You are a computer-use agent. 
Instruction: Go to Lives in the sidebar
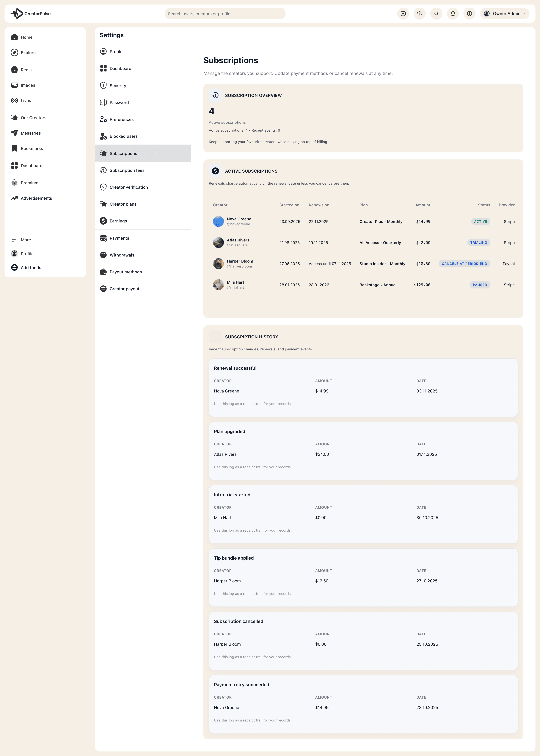point(26,100)
